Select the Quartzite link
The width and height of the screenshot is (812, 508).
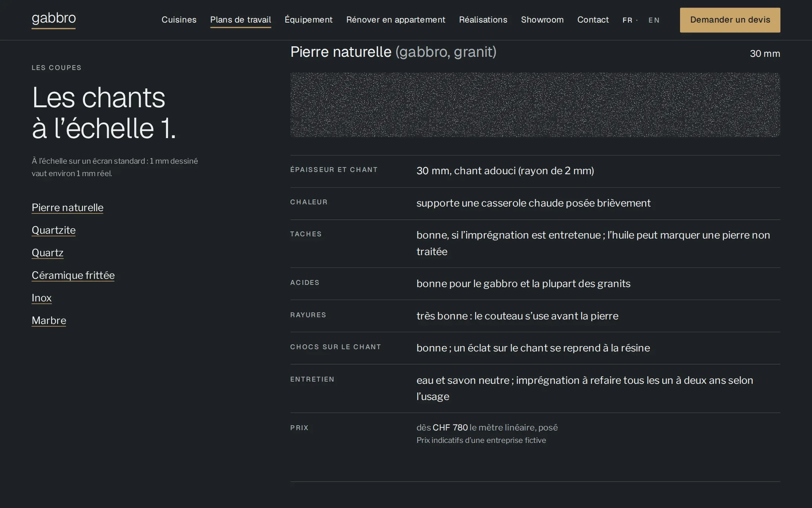coord(54,230)
